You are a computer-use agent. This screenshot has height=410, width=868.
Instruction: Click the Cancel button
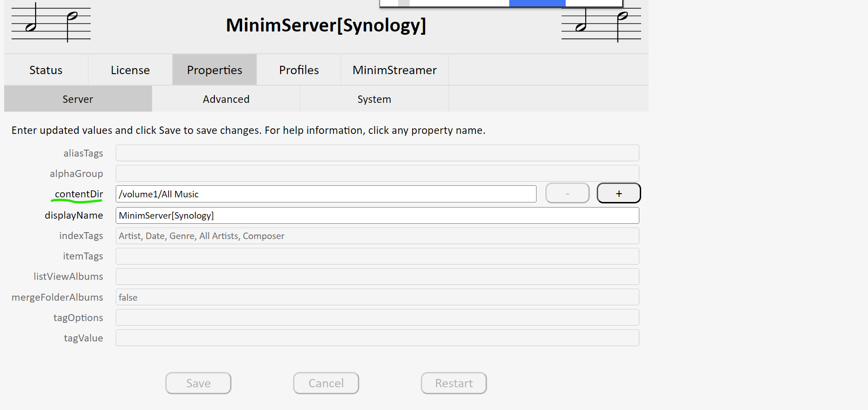tap(326, 383)
